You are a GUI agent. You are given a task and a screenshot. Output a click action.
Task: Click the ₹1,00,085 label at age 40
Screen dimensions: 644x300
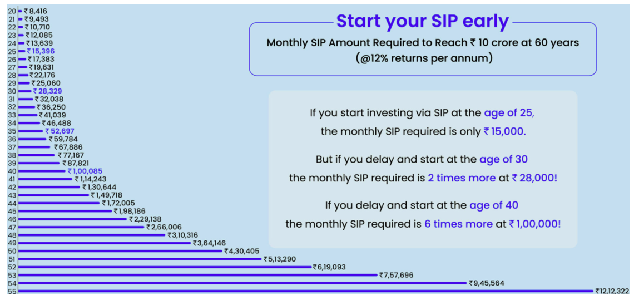coord(85,171)
